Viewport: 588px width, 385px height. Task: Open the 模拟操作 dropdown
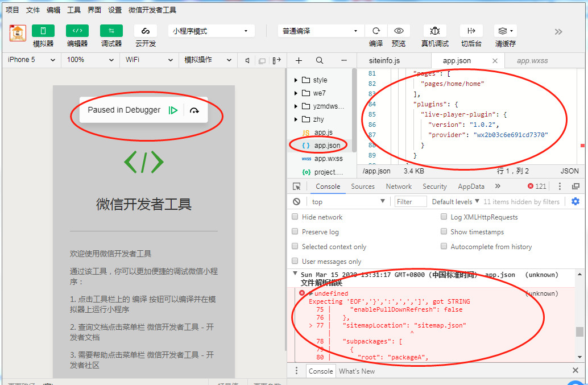click(x=208, y=60)
